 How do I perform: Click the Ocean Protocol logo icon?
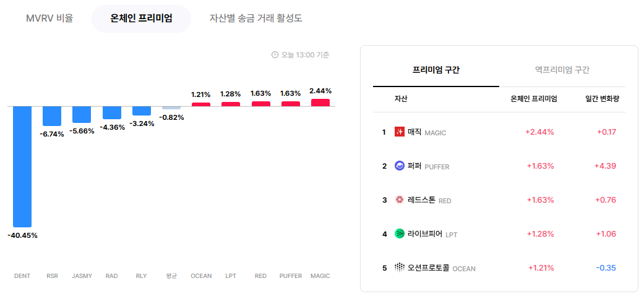tap(399, 268)
